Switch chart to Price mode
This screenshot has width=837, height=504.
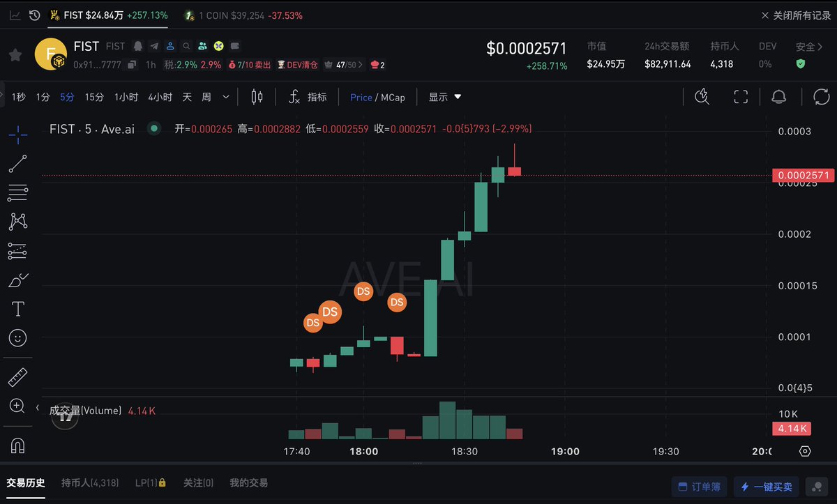pos(361,98)
